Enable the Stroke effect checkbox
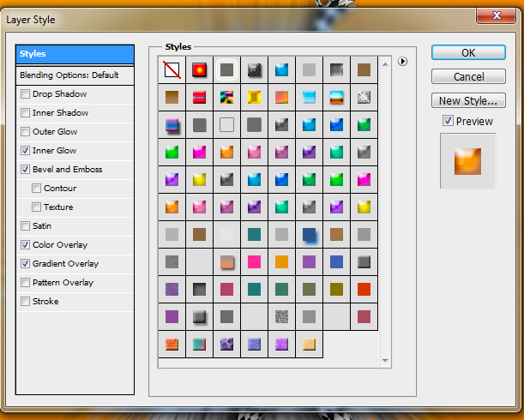The image size is (524, 420). 26,302
